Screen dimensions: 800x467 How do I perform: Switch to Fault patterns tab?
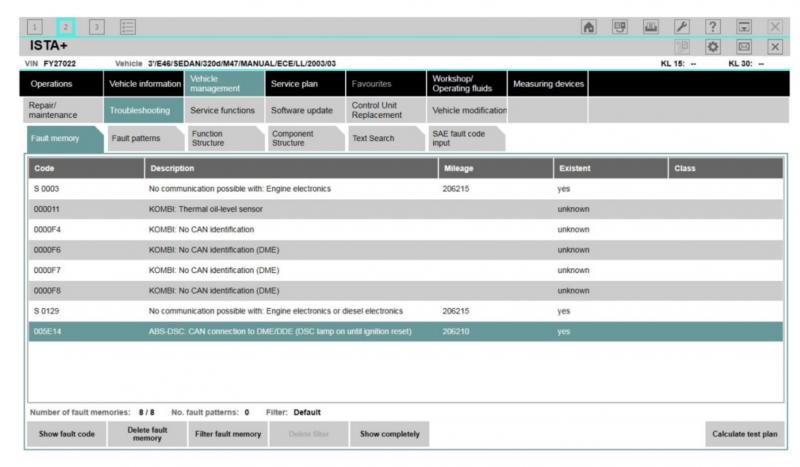[145, 138]
